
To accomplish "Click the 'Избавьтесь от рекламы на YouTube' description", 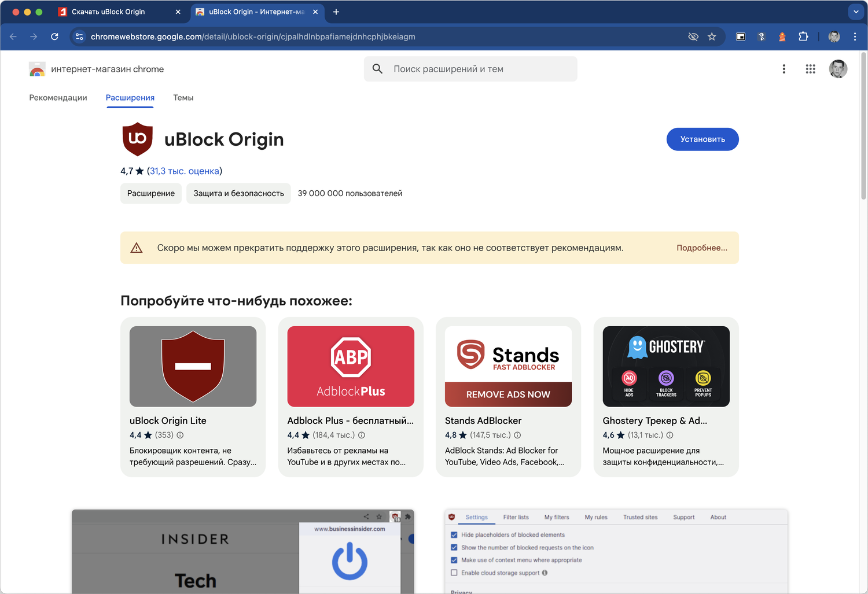I will (347, 456).
